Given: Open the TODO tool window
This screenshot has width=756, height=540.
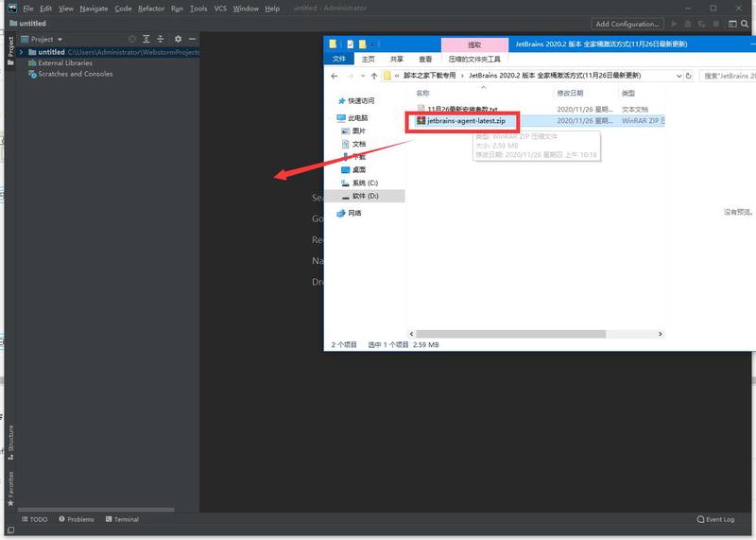Looking at the screenshot, I should coord(34,519).
